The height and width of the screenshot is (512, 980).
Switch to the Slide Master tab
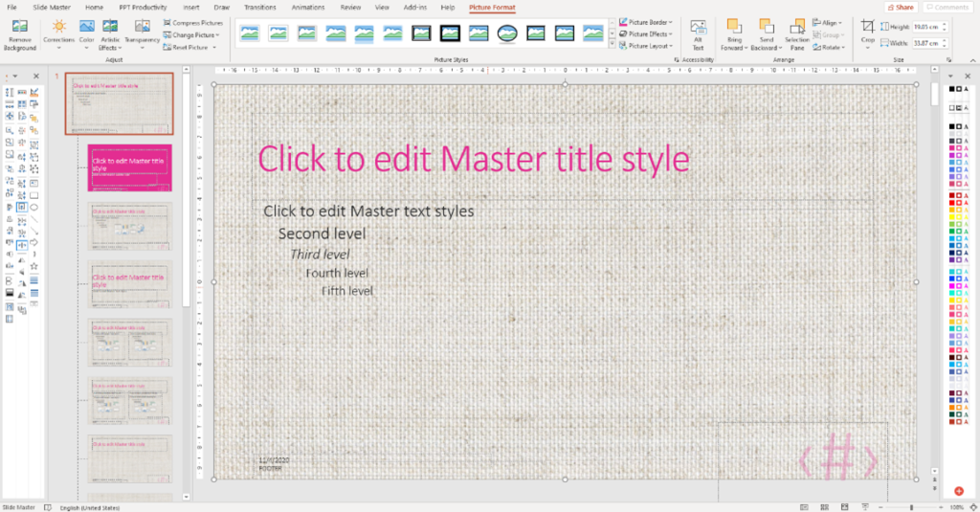pyautogui.click(x=52, y=8)
